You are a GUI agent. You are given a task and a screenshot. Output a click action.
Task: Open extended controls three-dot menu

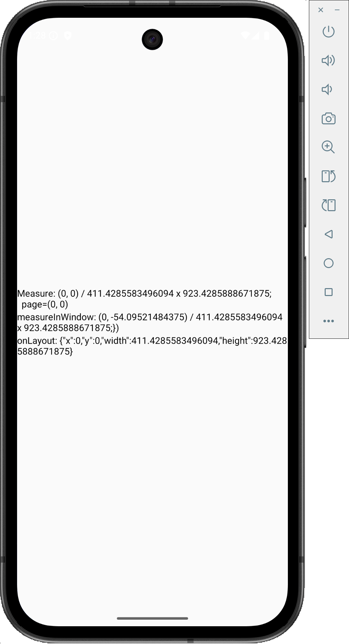328,321
